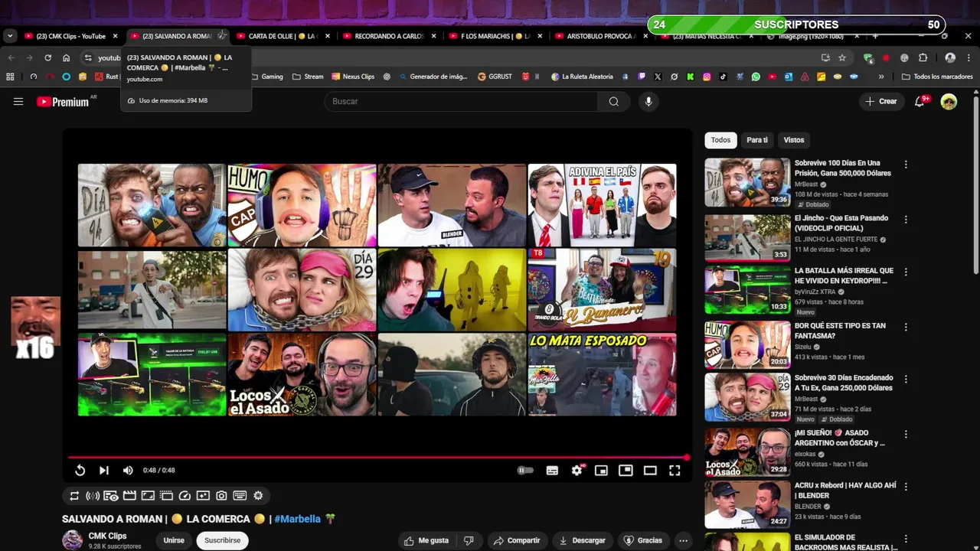Bookmark this page with star icon
This screenshot has height=551, width=980.
842,57
